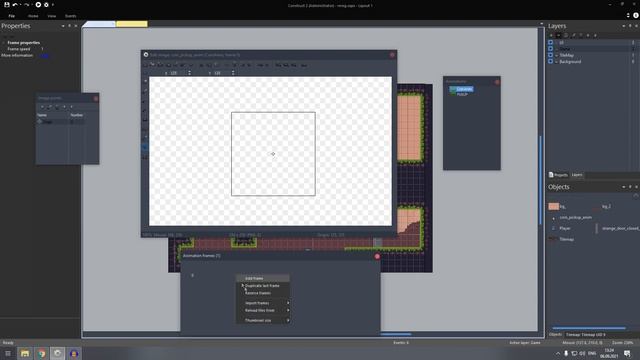Switch to the bottom Tilemap tab
The width and height of the screenshot is (640, 360).
(x=586, y=335)
